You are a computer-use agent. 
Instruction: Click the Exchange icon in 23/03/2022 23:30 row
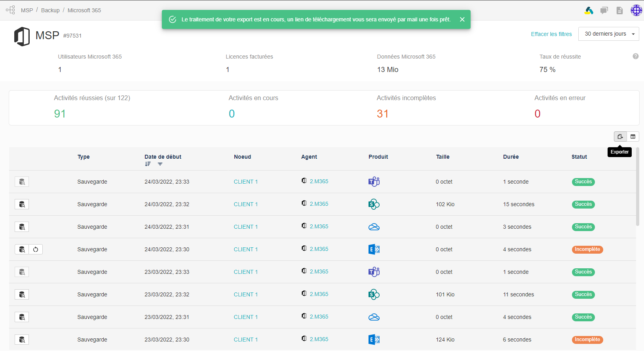374,340
